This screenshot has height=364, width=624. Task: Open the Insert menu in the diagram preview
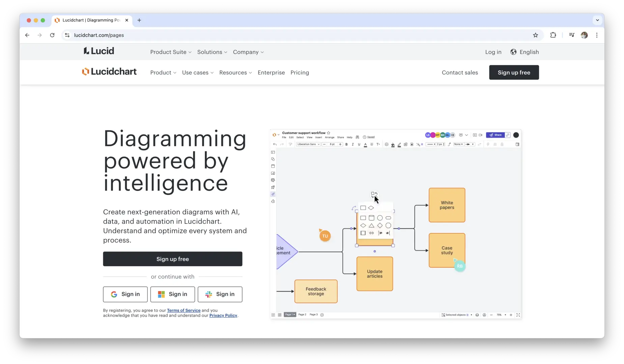318,138
